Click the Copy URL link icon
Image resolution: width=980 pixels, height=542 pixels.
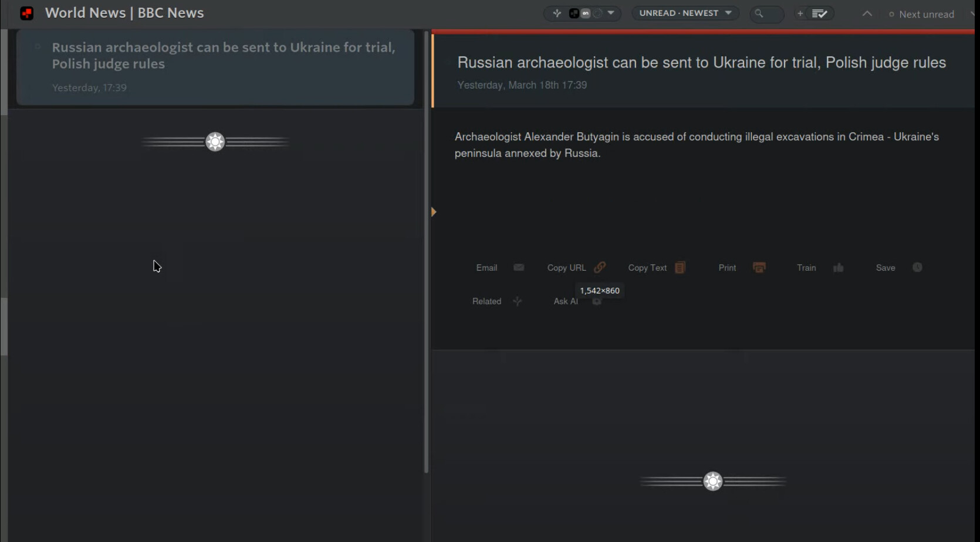(599, 268)
